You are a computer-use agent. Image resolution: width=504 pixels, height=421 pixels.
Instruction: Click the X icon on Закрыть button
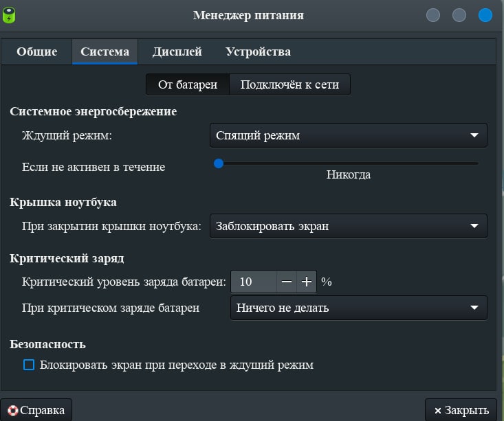tap(438, 411)
